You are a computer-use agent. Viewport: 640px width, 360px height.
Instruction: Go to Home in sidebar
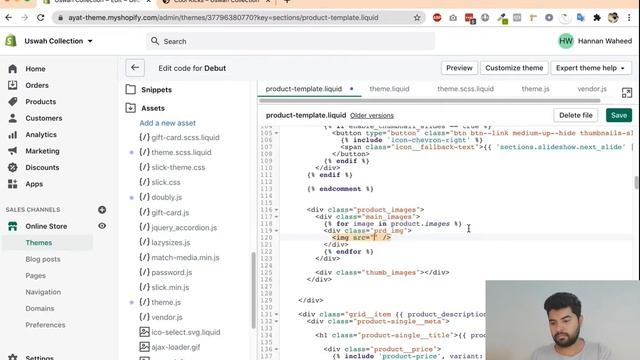tap(35, 69)
